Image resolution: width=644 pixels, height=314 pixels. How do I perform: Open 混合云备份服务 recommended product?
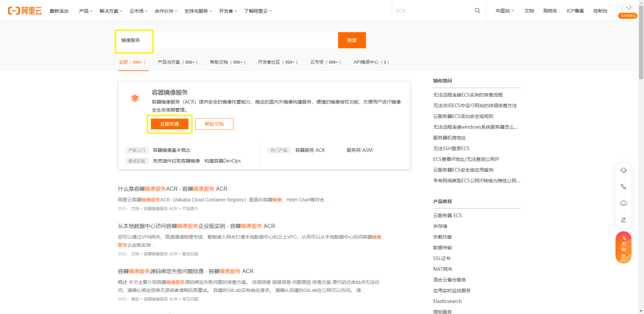[449, 280]
